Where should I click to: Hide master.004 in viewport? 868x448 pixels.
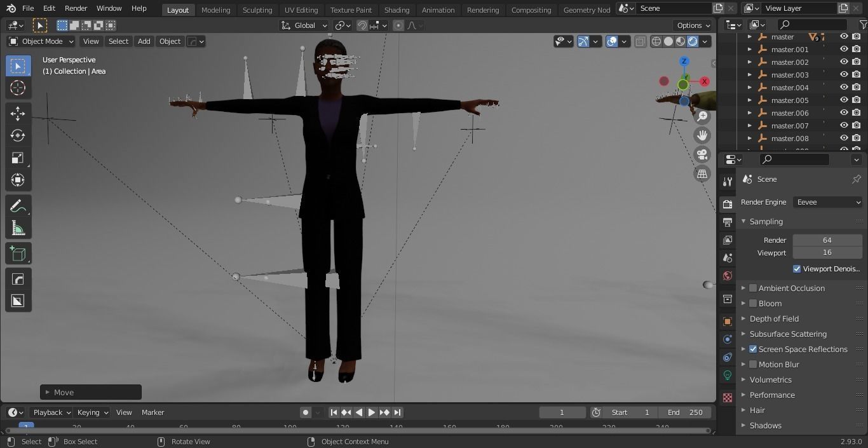click(x=844, y=88)
